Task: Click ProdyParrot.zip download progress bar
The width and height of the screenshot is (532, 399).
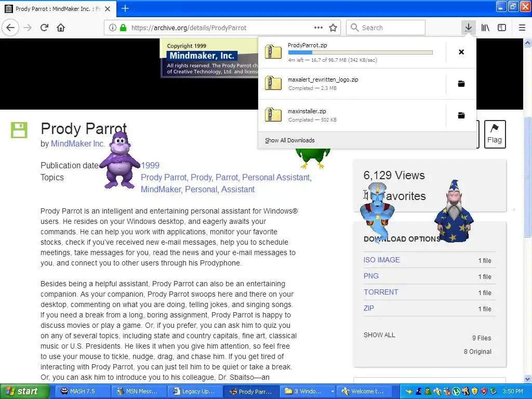Action: pyautogui.click(x=361, y=52)
